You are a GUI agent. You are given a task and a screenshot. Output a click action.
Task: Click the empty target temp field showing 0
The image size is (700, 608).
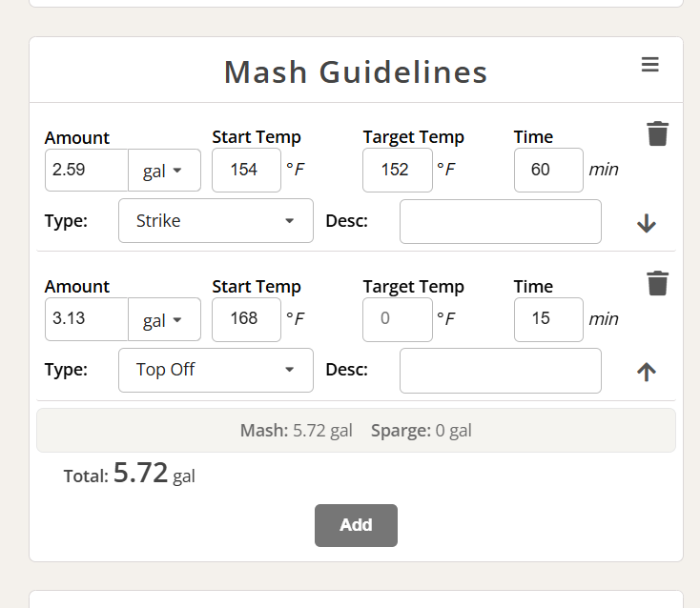point(398,319)
